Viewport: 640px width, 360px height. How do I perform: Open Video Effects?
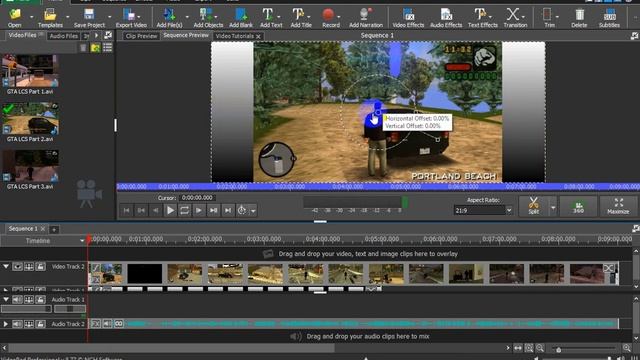click(408, 18)
